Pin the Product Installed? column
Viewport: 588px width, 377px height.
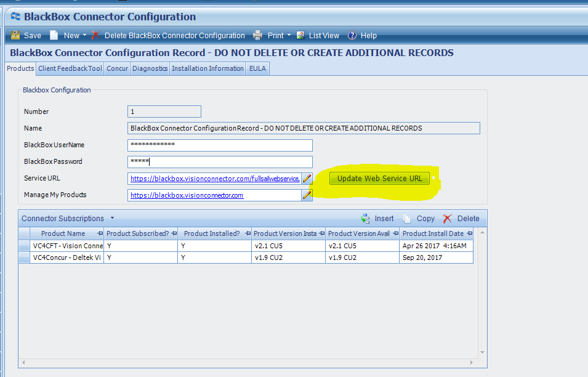coord(248,233)
